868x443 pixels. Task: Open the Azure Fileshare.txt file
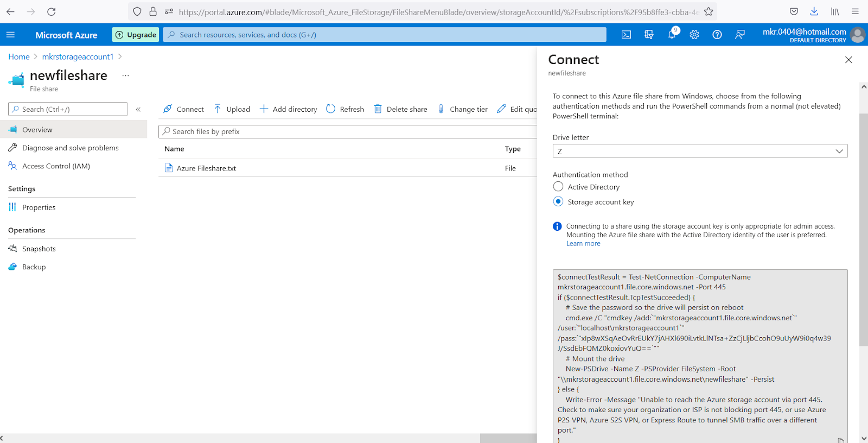206,168
